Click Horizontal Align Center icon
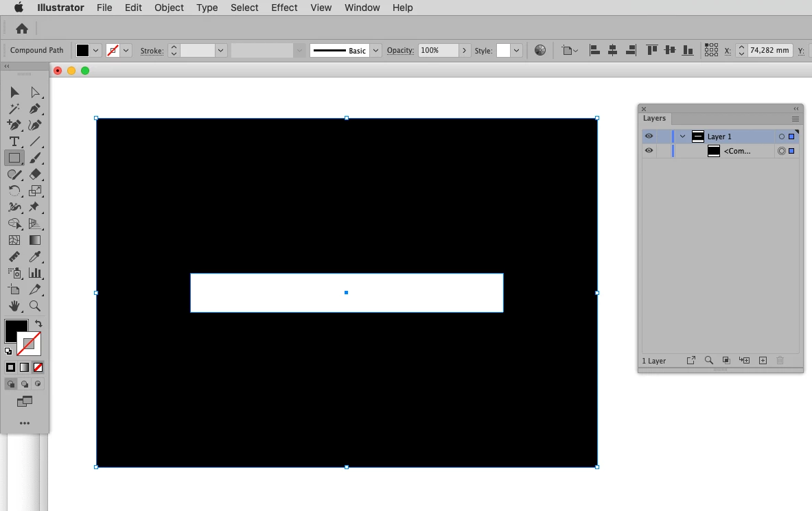The image size is (812, 511). 613,50
